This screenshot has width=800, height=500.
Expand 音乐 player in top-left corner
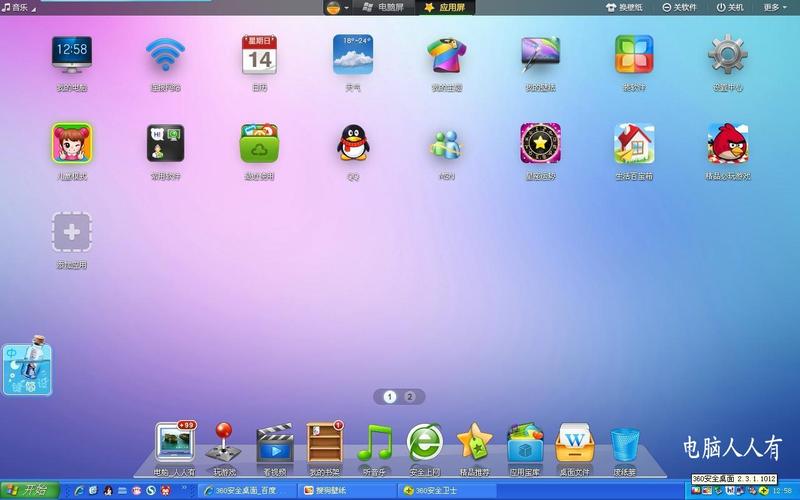tap(18, 7)
